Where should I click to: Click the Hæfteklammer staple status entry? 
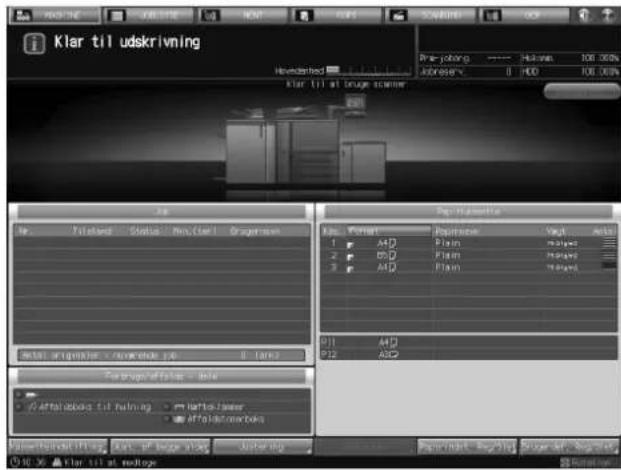point(209,407)
